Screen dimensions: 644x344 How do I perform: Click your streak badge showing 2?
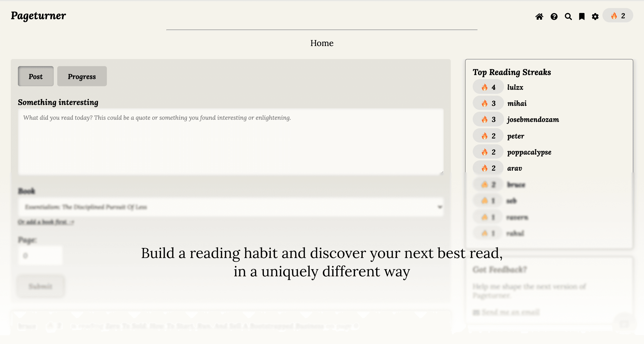click(618, 16)
